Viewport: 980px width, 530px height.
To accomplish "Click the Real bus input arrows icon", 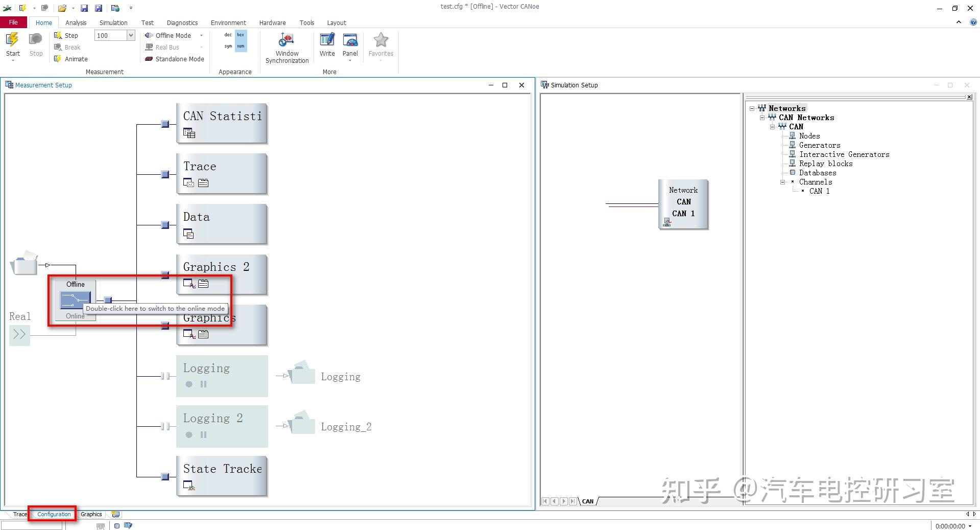I will (x=19, y=335).
